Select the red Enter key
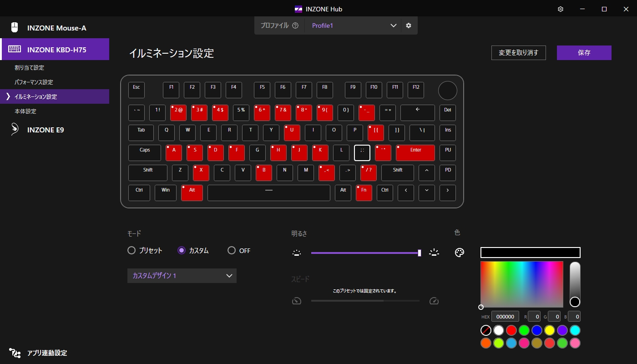This screenshot has height=364, width=637. tap(415, 153)
